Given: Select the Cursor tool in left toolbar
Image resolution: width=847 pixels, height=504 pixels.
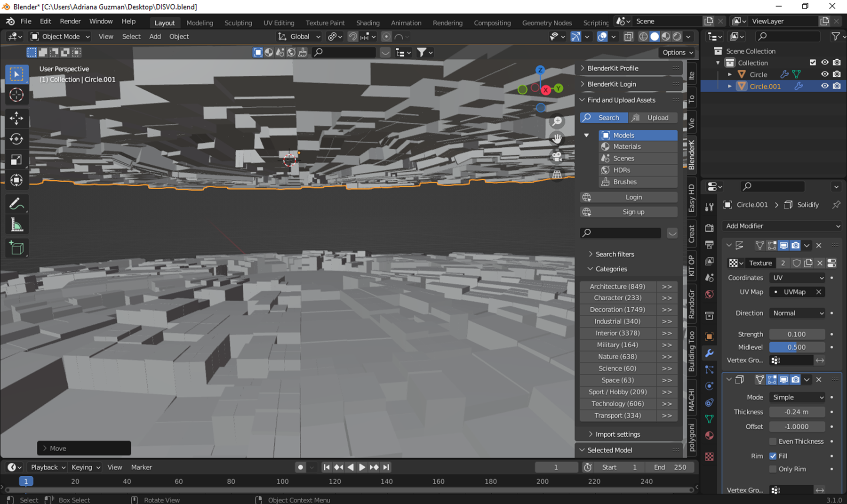Looking at the screenshot, I should pyautogui.click(x=16, y=95).
